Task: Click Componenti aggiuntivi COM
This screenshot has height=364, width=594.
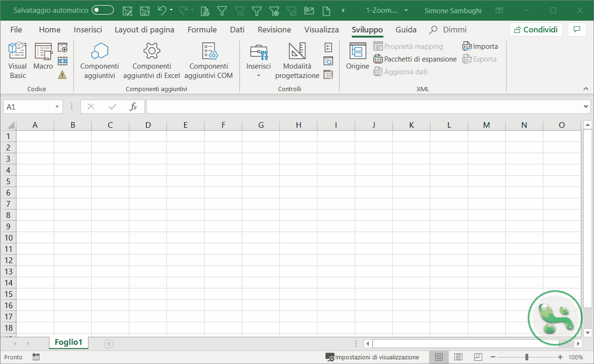Action: pyautogui.click(x=208, y=60)
